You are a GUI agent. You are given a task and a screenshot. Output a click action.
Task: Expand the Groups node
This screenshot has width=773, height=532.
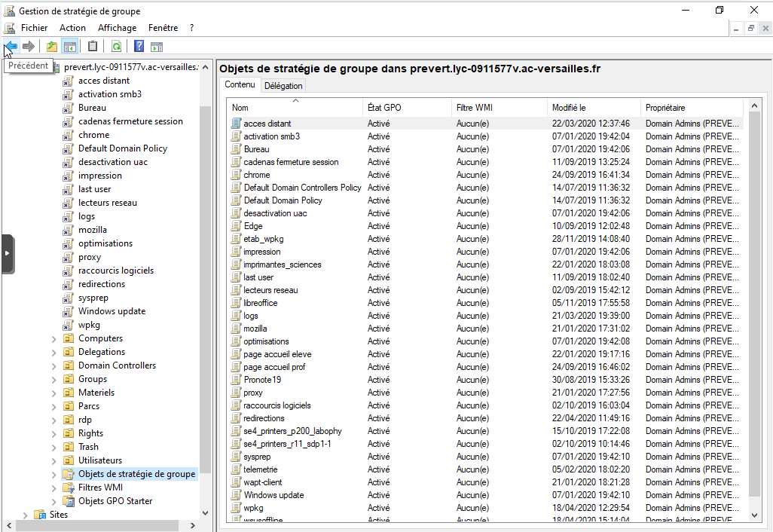pyautogui.click(x=53, y=379)
